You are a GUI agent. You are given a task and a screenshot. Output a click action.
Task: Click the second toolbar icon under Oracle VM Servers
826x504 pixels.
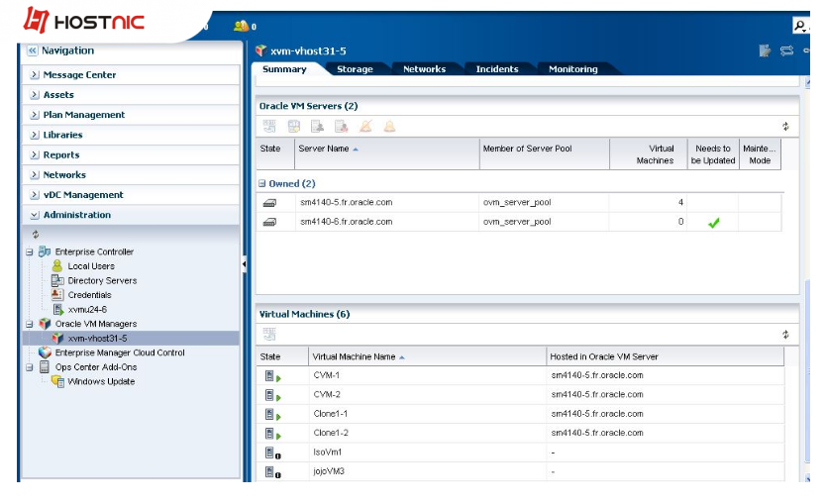pos(294,127)
